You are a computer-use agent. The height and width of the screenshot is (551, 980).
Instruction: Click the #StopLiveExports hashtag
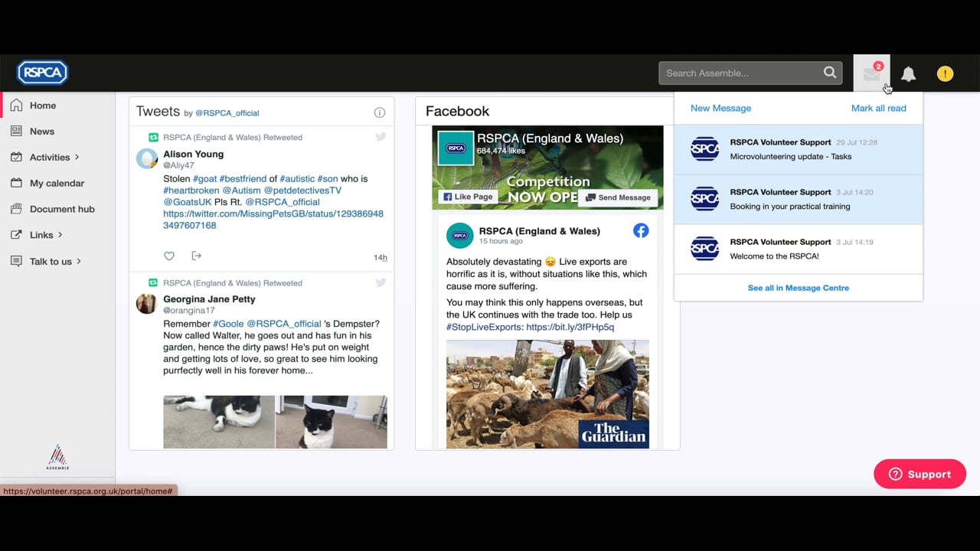point(484,327)
